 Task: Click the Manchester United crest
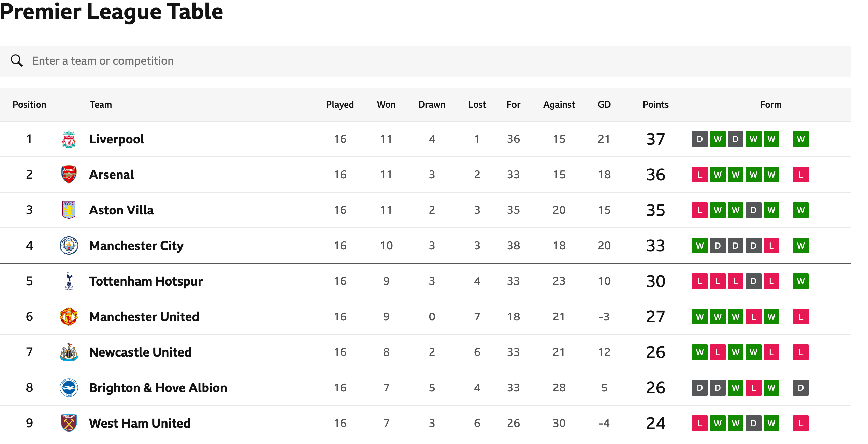(x=69, y=317)
